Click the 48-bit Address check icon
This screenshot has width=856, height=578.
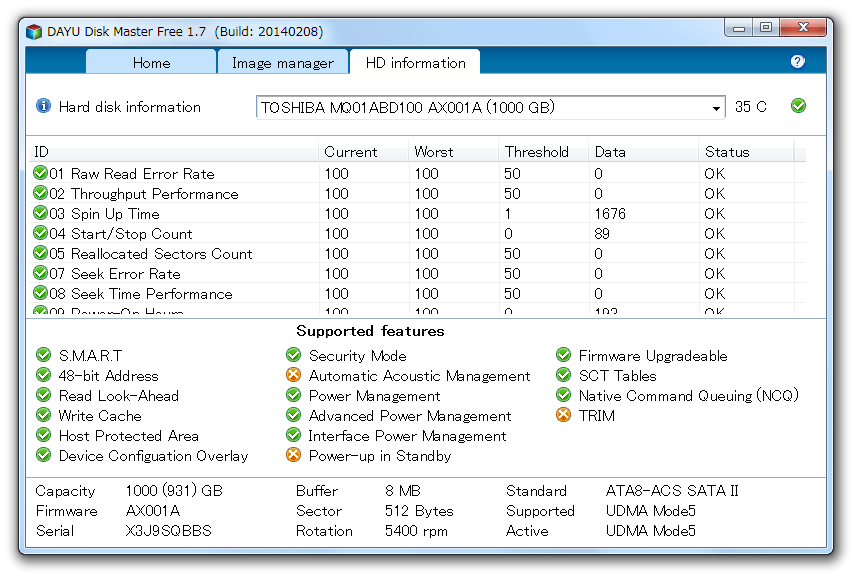[43, 375]
